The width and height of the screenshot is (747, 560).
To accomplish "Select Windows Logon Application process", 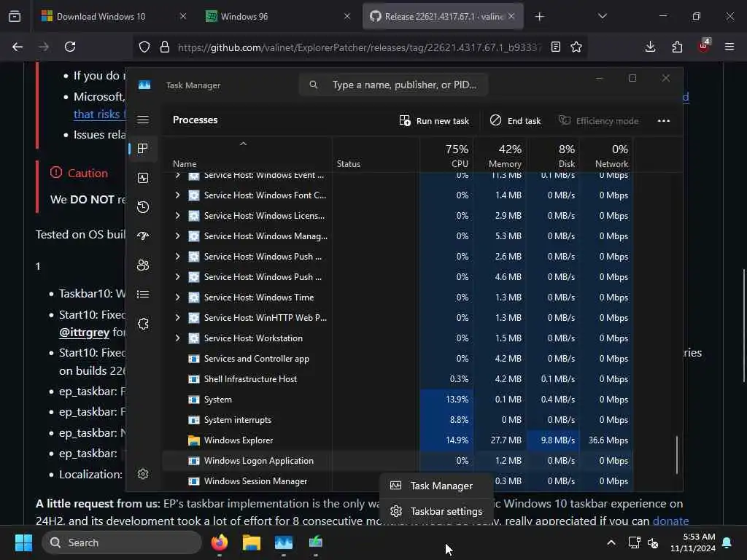I will click(x=398, y=461).
